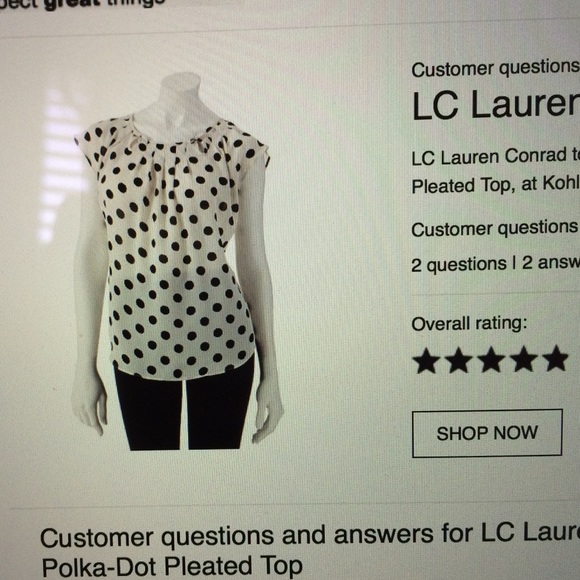Click the first rating star
The height and width of the screenshot is (580, 580).
pyautogui.click(x=426, y=360)
